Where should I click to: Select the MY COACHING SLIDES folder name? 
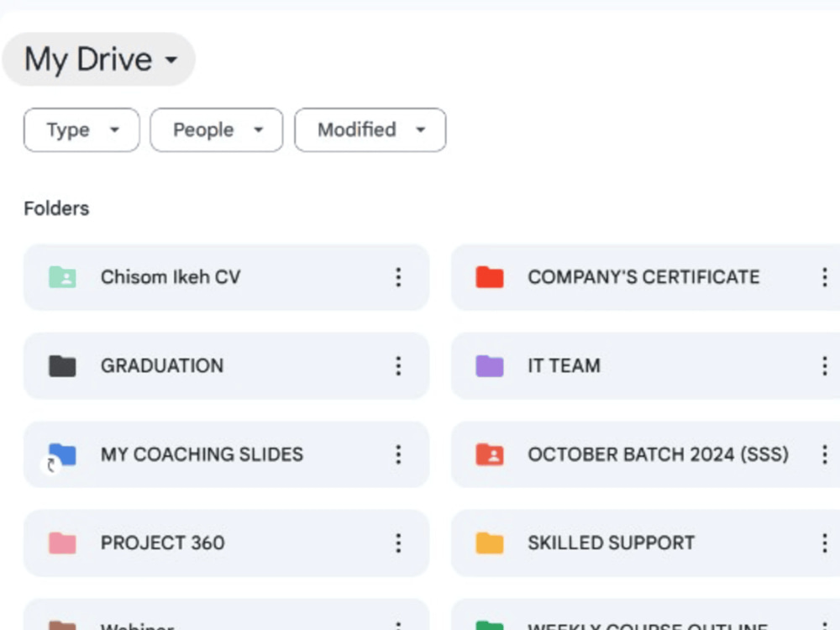coord(202,454)
